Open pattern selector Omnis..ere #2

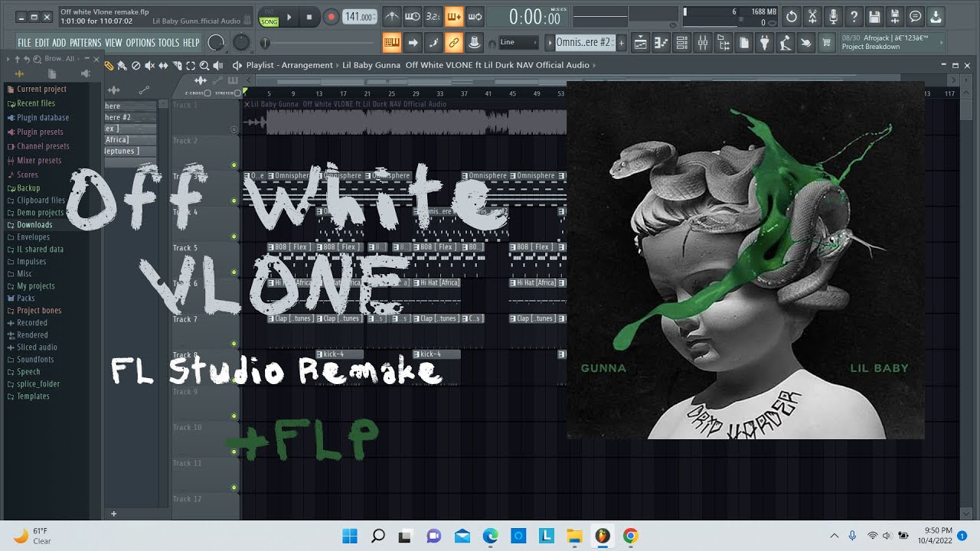[583, 42]
